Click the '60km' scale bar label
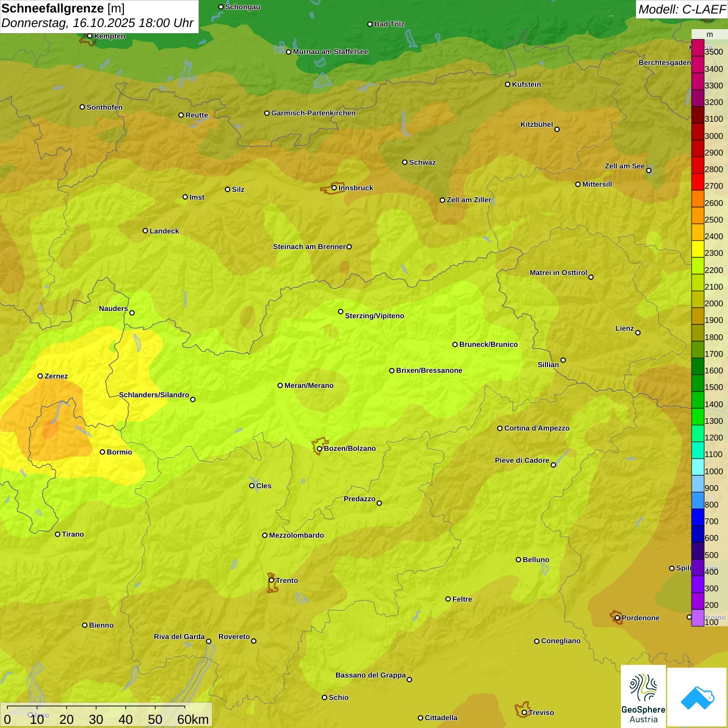This screenshot has height=728, width=728. [193, 719]
